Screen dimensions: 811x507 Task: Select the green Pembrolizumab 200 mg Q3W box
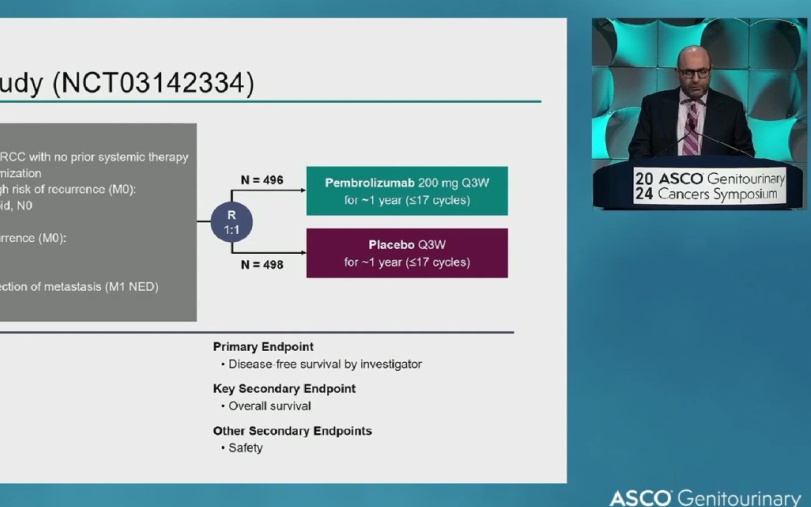point(406,191)
